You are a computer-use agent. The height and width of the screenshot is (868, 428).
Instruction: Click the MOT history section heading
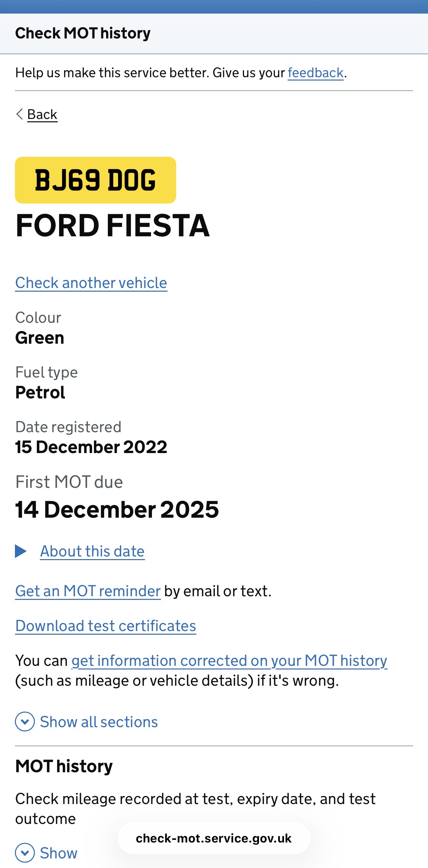64,766
